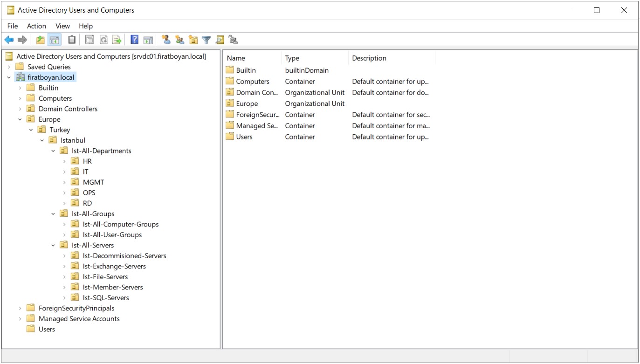Create a new organizational unit via toolbar icon

(193, 40)
